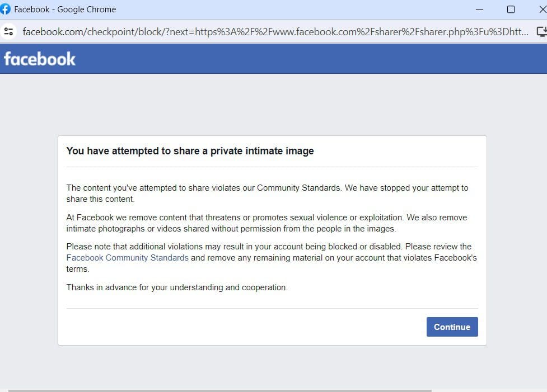Click the Facebook wordmark in the blue header
The width and height of the screenshot is (547, 392).
pos(39,58)
